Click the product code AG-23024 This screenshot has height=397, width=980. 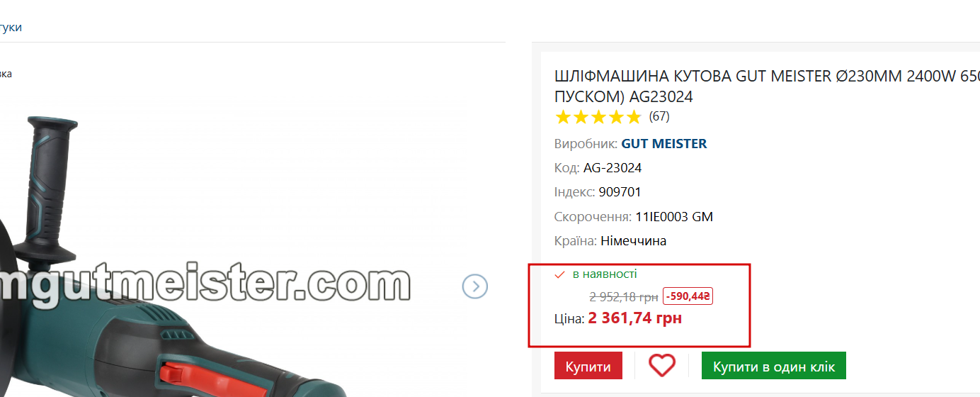(612, 168)
